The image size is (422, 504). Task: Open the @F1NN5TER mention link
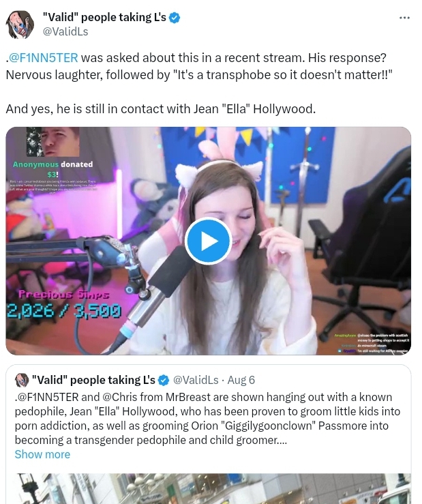(x=44, y=58)
